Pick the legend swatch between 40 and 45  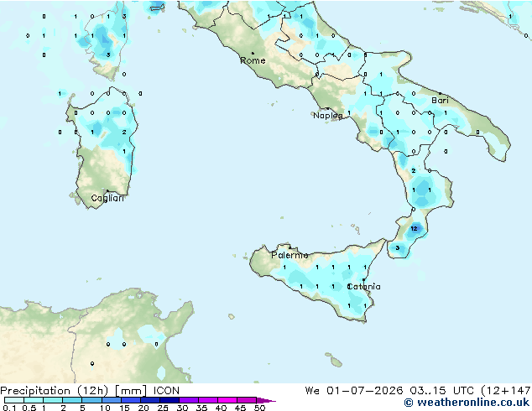(x=227, y=400)
